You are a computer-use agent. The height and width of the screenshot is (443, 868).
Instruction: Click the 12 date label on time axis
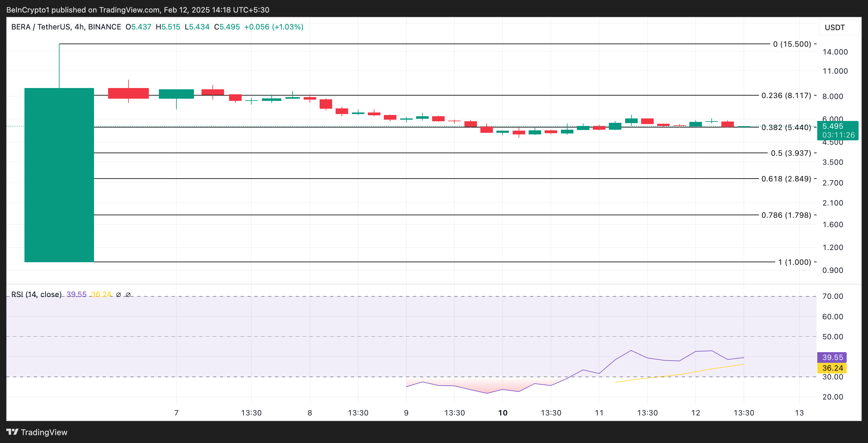pyautogui.click(x=695, y=413)
